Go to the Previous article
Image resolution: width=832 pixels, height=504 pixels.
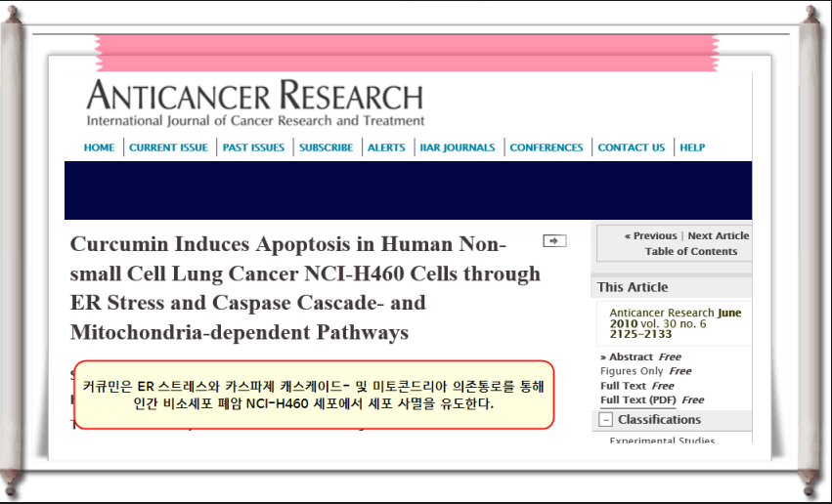point(650,235)
